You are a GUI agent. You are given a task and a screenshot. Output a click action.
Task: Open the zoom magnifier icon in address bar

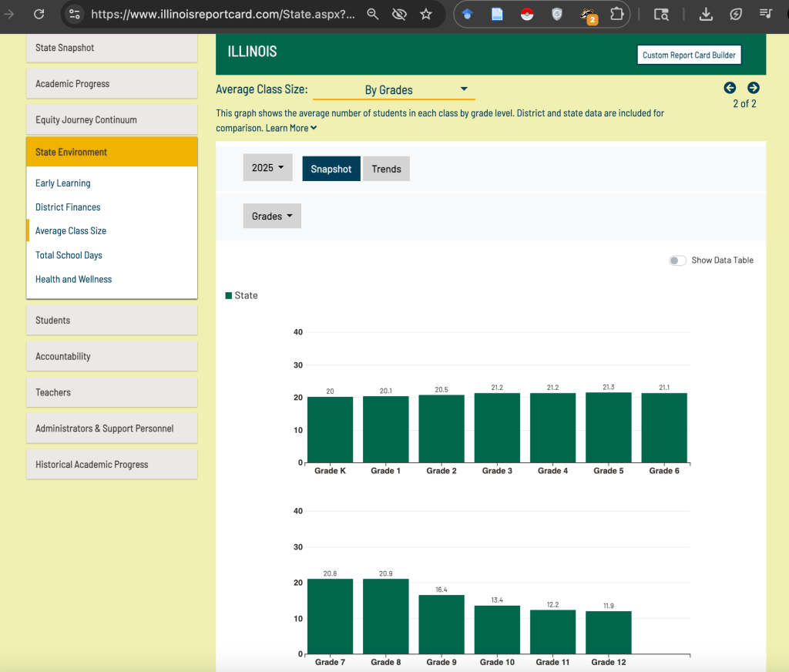pos(373,14)
